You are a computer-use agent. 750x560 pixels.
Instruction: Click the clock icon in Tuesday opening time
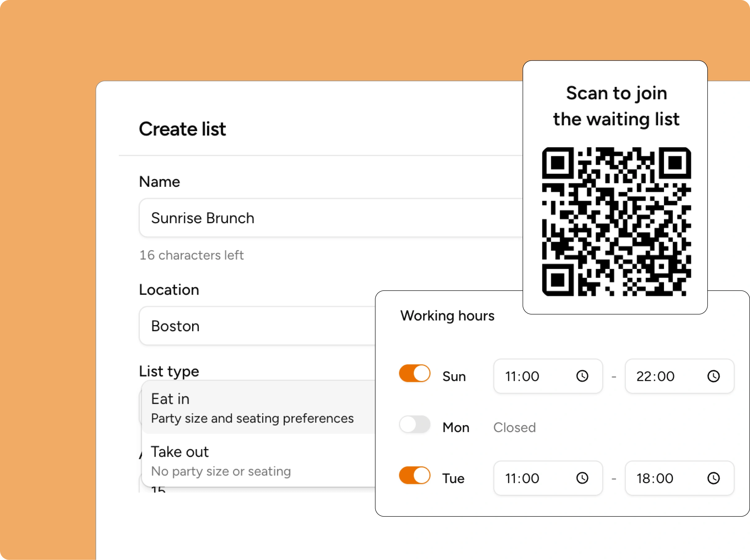click(582, 478)
